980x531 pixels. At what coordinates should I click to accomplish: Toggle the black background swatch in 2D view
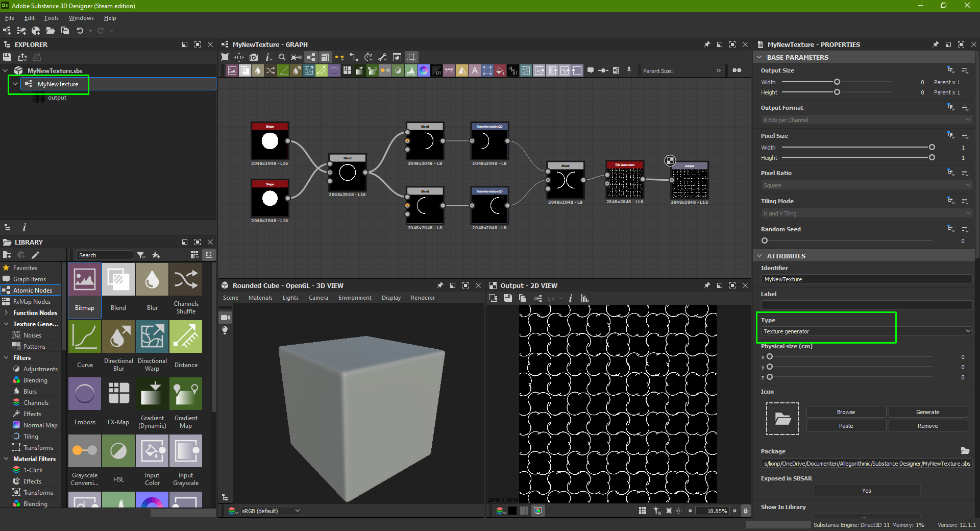coord(512,511)
